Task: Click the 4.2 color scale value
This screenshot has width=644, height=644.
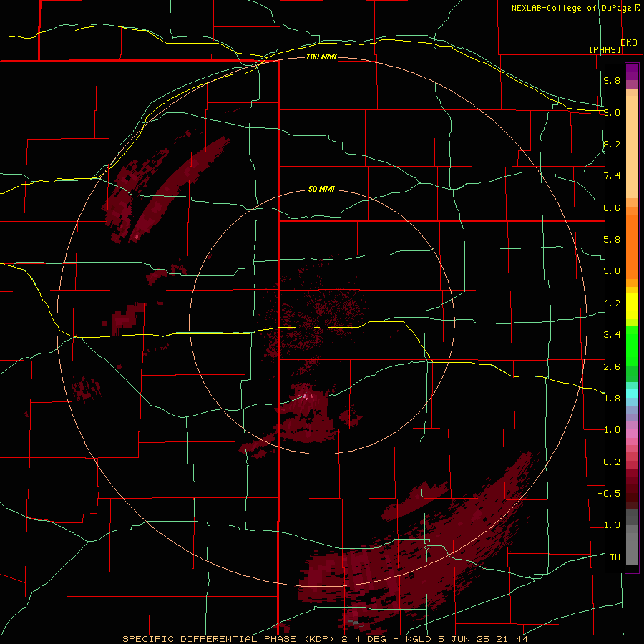Action: (x=612, y=303)
